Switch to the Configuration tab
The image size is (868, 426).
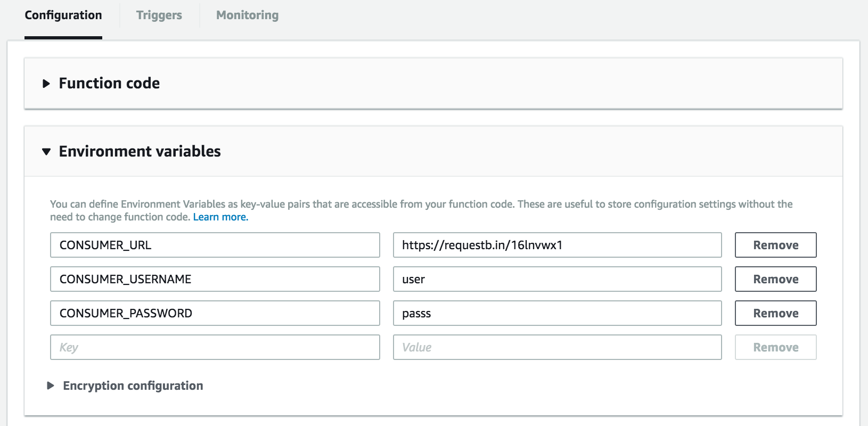pyautogui.click(x=63, y=15)
